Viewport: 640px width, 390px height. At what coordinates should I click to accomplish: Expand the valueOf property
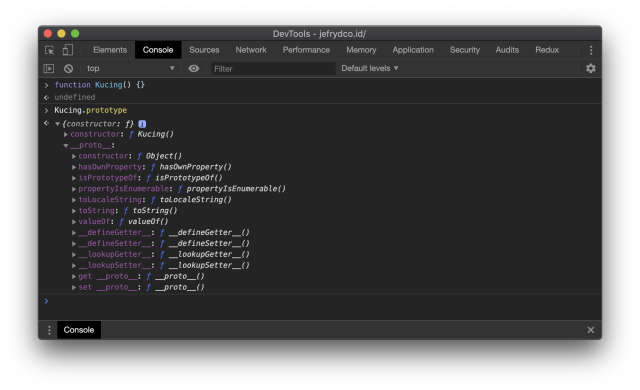tap(74, 222)
